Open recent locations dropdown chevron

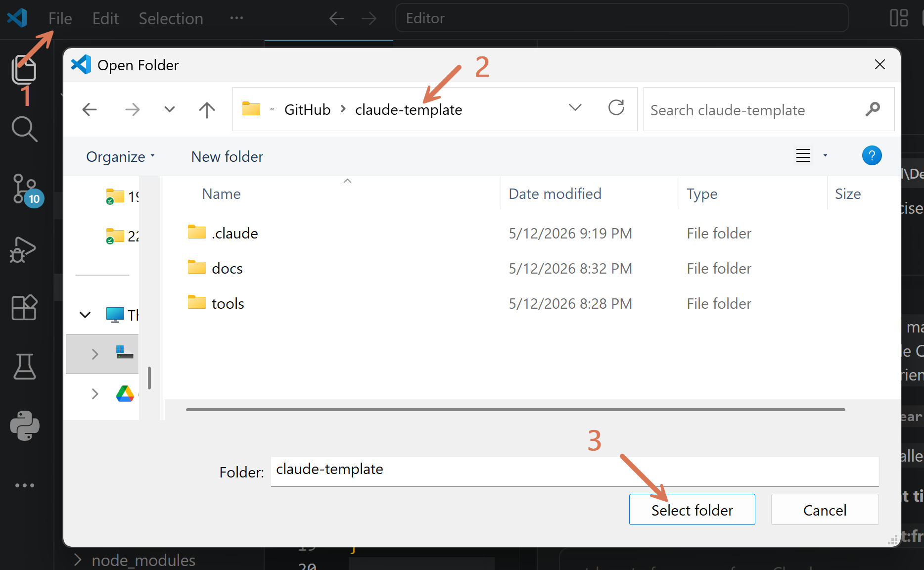pos(170,109)
